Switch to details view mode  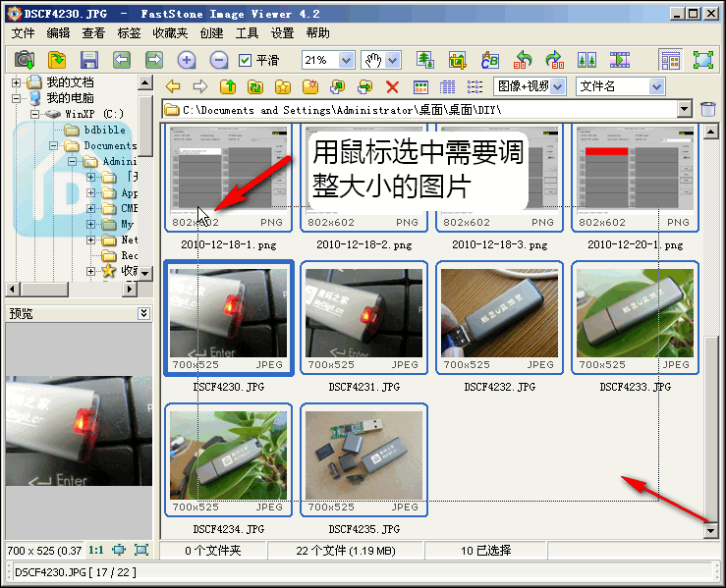click(x=447, y=86)
